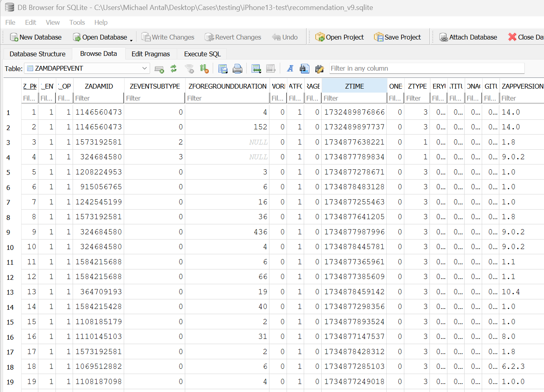Switch to the Database Structure tab
The width and height of the screenshot is (544, 392).
click(38, 54)
